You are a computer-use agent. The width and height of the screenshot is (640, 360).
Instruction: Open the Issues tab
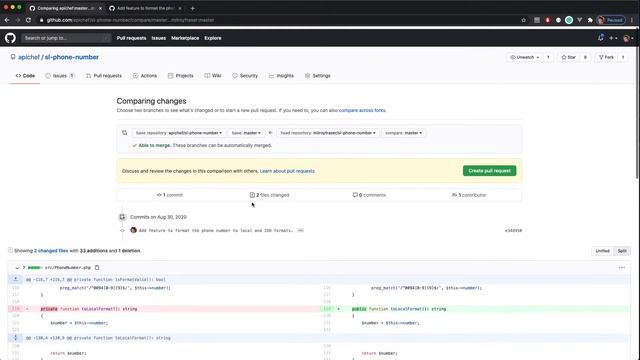[x=60, y=76]
